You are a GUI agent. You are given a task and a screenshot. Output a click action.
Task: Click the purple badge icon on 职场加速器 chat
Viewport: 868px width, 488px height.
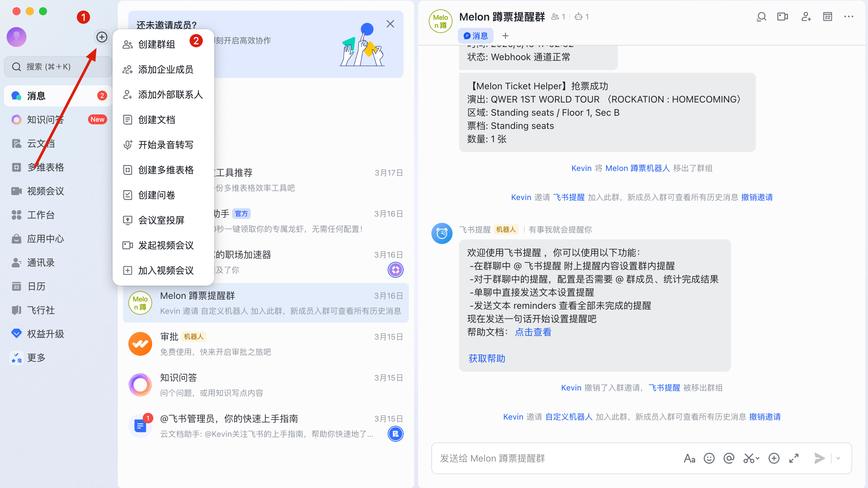tap(396, 270)
